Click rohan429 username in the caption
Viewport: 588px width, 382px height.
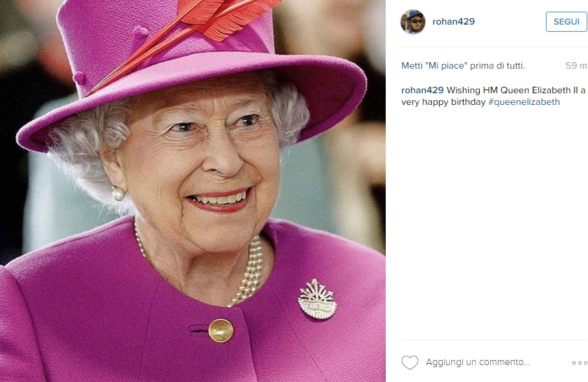pyautogui.click(x=422, y=90)
